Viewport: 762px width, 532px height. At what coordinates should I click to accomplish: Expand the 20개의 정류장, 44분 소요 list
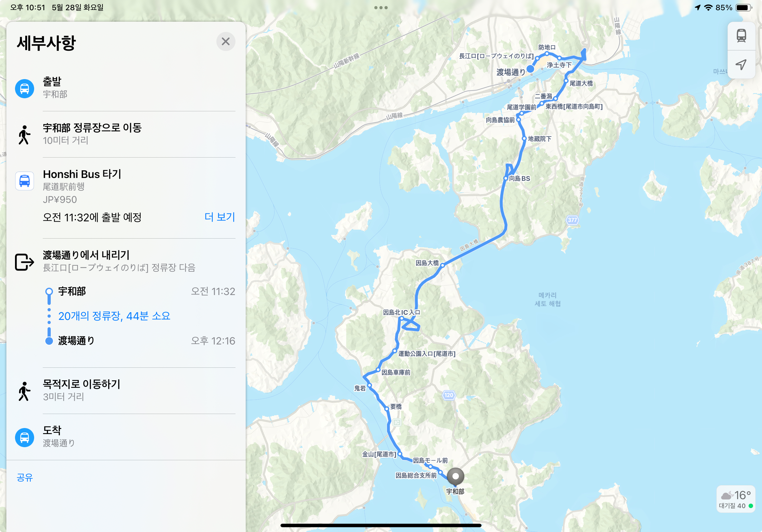(x=114, y=316)
